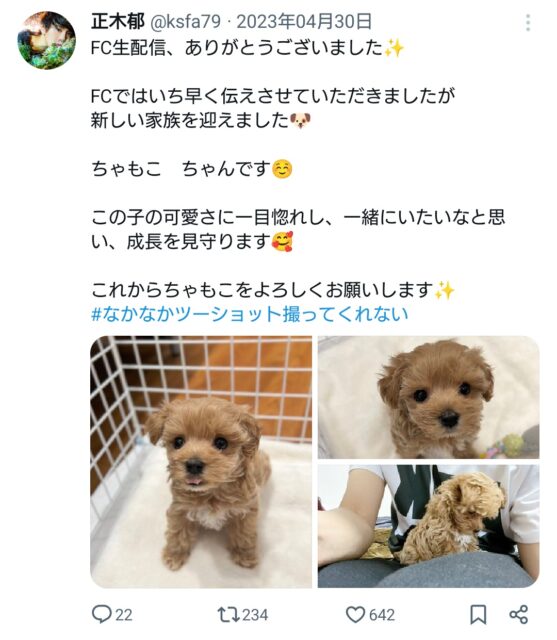
Task: View the puppy in cage photo
Action: click(x=201, y=462)
